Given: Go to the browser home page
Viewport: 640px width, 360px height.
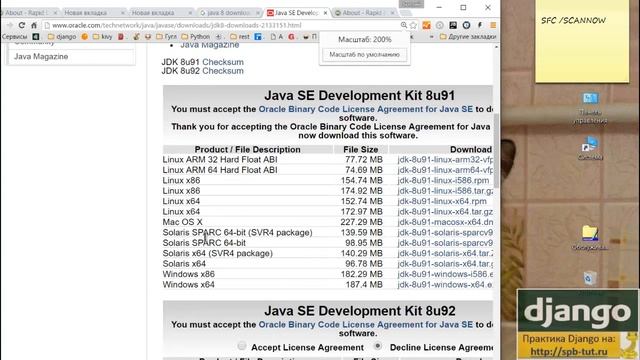Looking at the screenshot, I should pyautogui.click(x=34, y=25).
